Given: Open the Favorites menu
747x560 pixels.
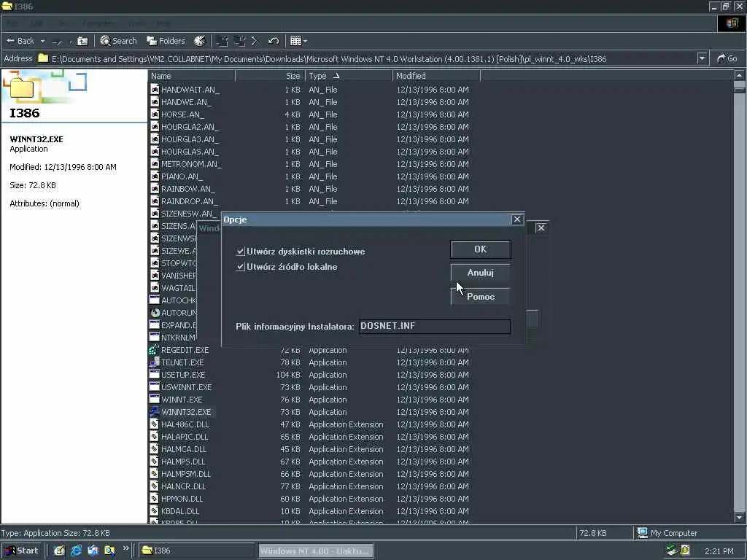Looking at the screenshot, I should (97, 23).
